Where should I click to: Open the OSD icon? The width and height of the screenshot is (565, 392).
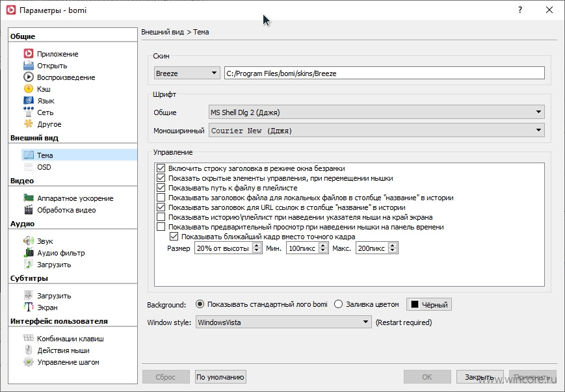click(x=29, y=167)
